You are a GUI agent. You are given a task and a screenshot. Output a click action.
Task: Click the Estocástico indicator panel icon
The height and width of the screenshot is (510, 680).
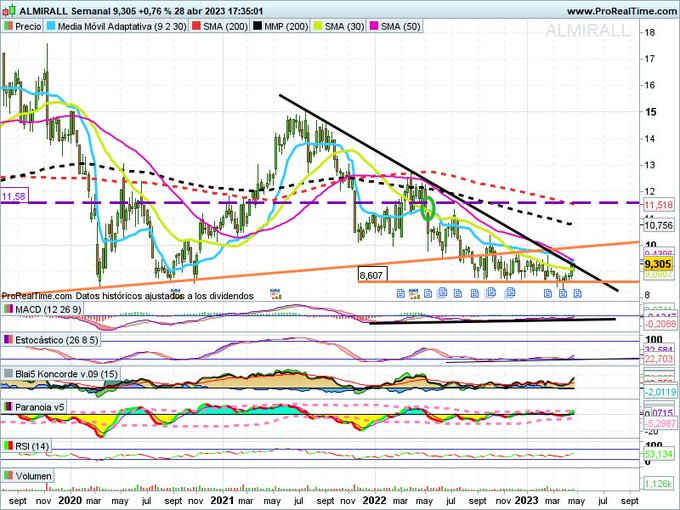8,340
